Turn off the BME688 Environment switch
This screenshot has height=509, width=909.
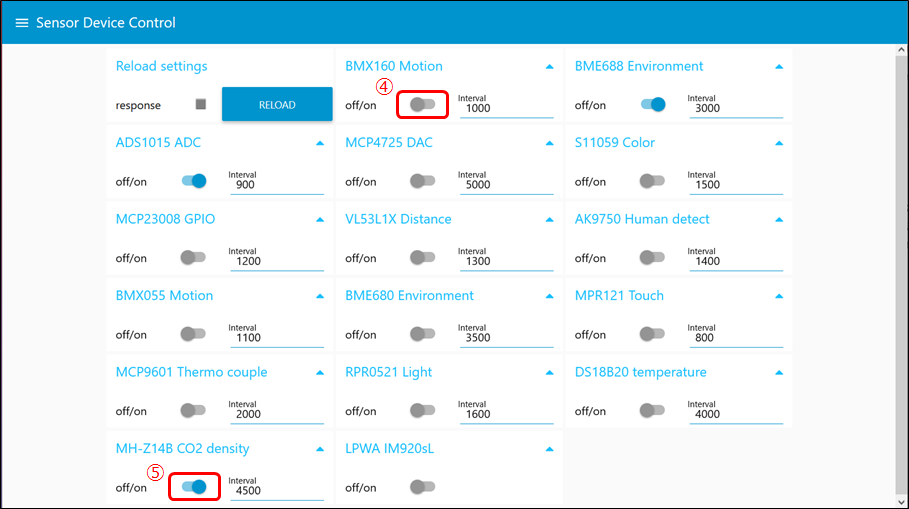point(652,105)
